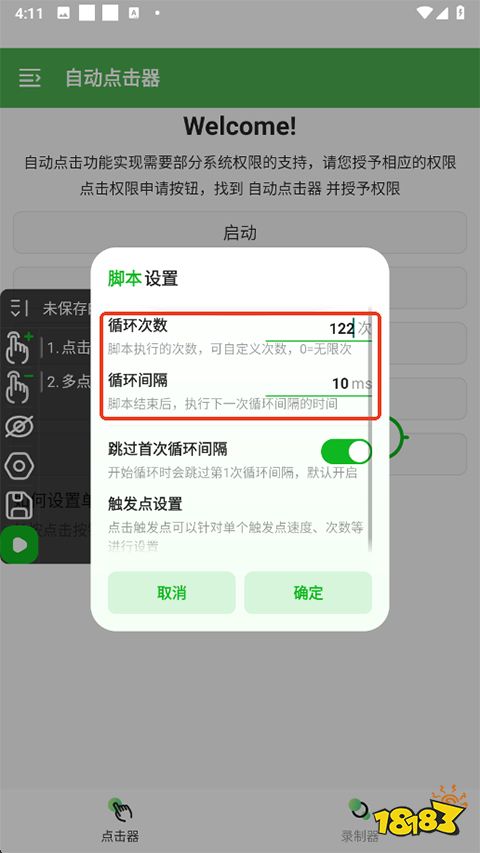The width and height of the screenshot is (480, 853).
Task: Open the hamburger menu in green header
Action: pyautogui.click(x=29, y=78)
